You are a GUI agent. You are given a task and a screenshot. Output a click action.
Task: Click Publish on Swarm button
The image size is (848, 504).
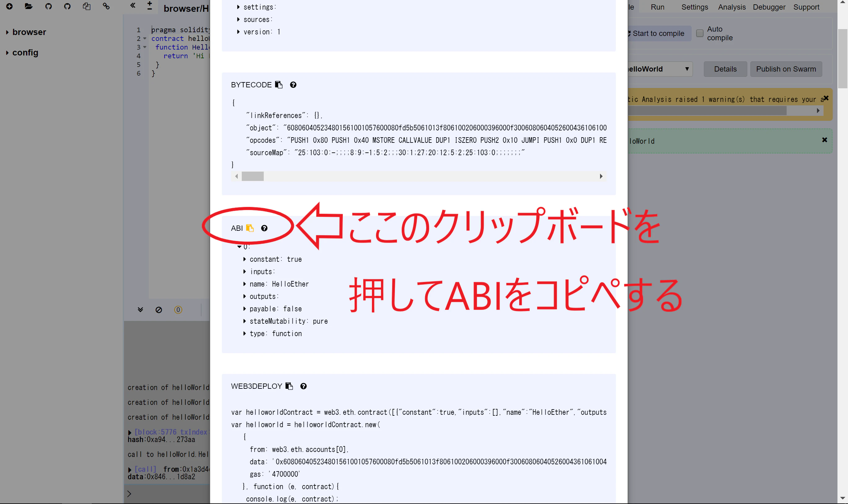[x=786, y=69]
